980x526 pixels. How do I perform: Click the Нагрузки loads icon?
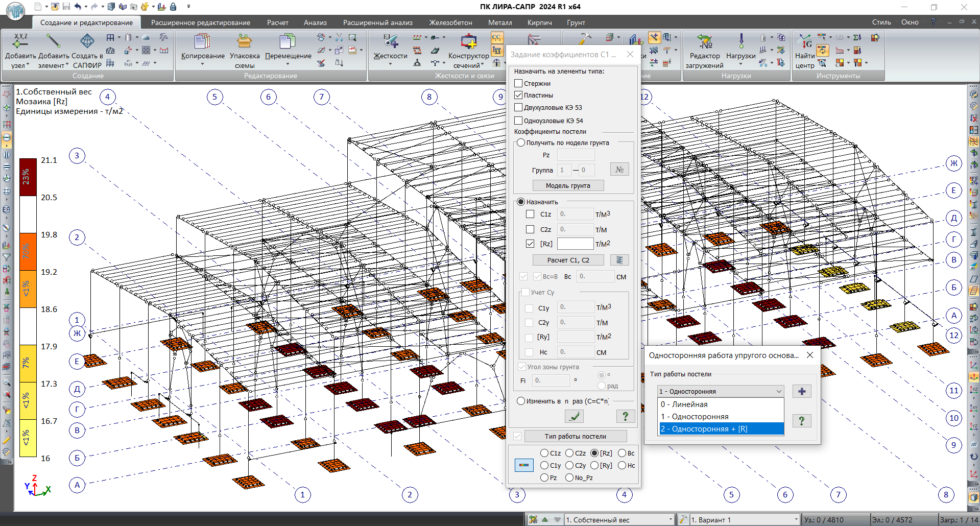point(740,42)
